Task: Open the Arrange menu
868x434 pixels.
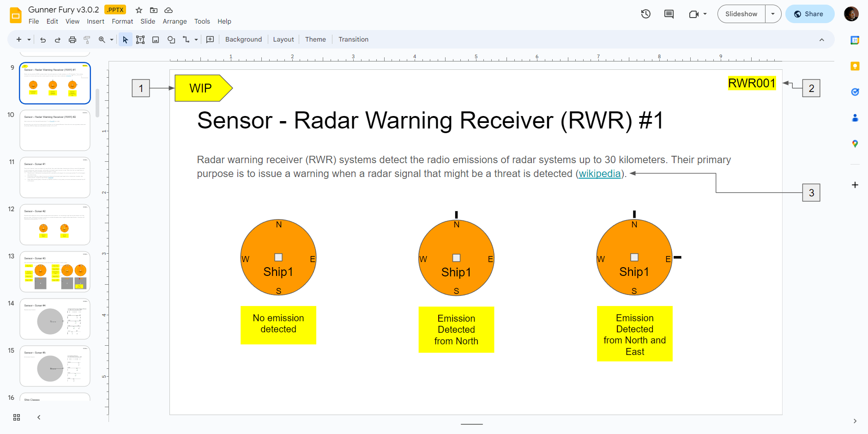Action: tap(175, 21)
